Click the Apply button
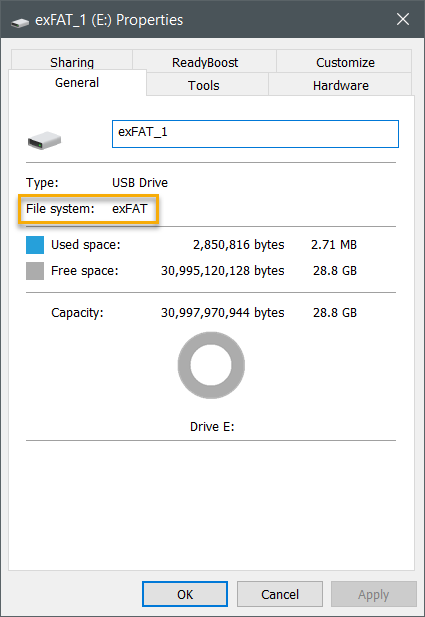 click(373, 594)
